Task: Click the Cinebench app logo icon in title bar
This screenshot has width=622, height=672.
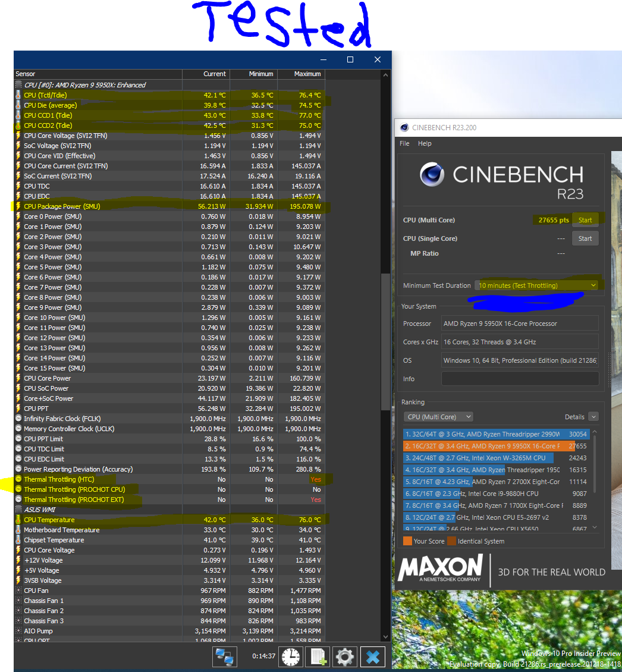Action: point(404,127)
